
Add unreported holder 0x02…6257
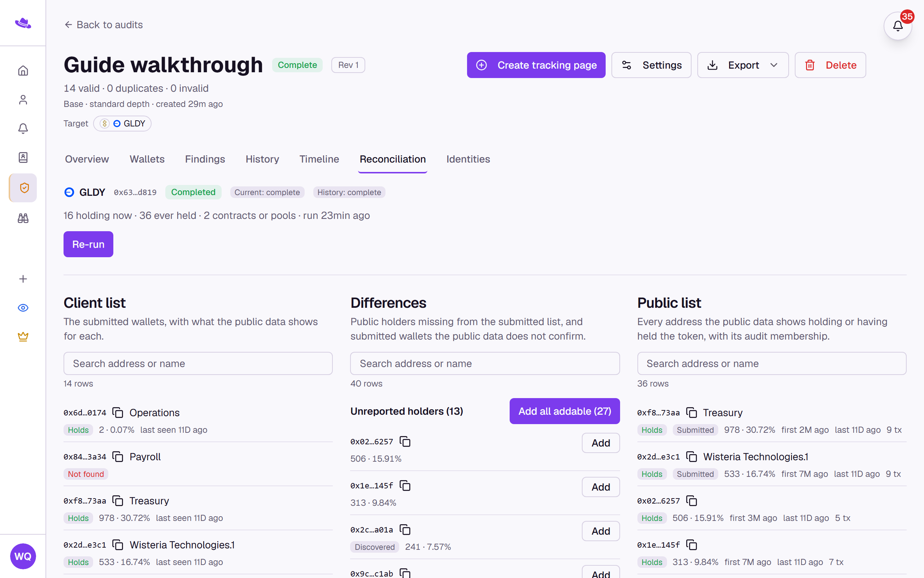(x=601, y=443)
